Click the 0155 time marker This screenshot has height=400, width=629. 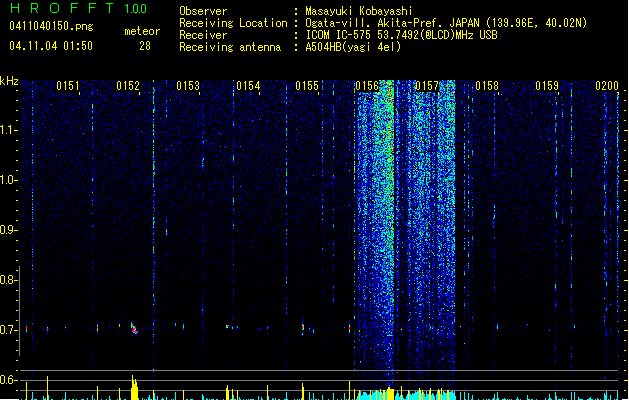tap(307, 86)
